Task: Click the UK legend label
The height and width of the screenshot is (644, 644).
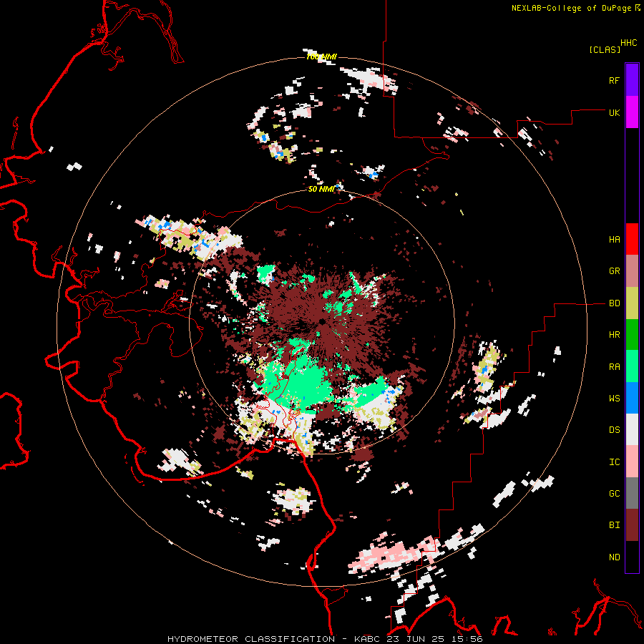Action: tap(614, 112)
